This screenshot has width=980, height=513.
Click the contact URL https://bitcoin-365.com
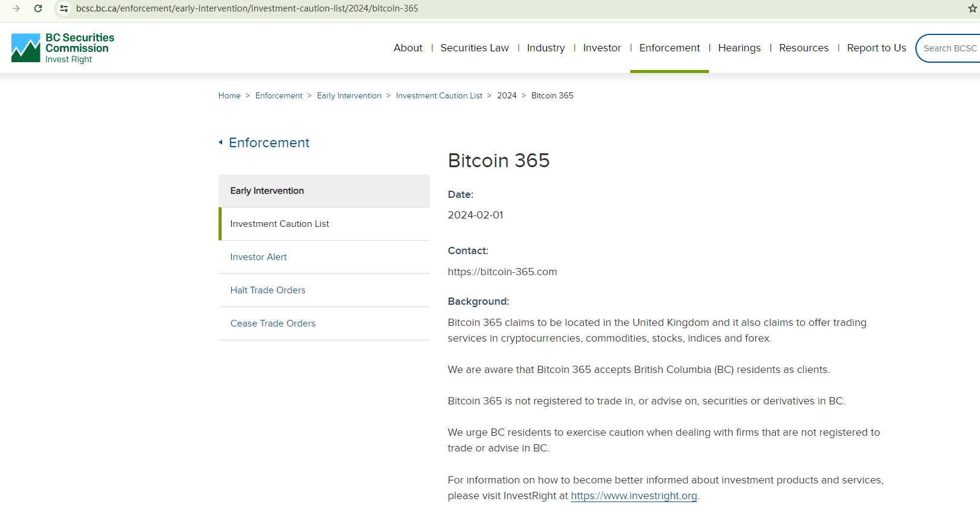[x=502, y=272]
